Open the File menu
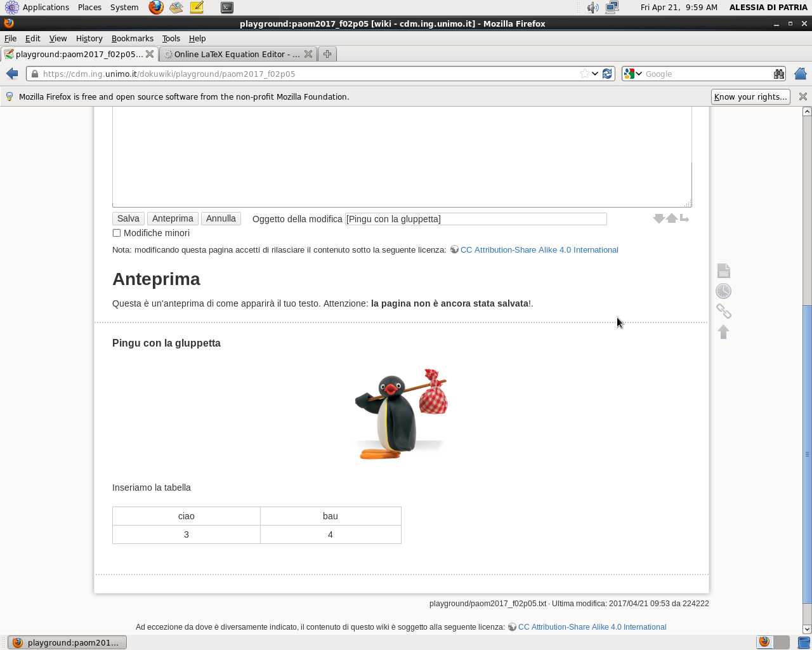Screen dimensions: 812x650 point(10,38)
